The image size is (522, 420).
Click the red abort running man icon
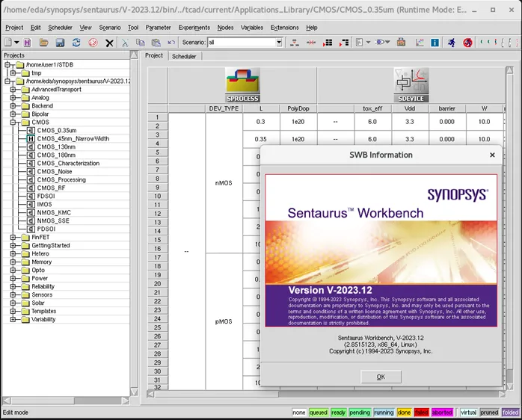(x=467, y=43)
